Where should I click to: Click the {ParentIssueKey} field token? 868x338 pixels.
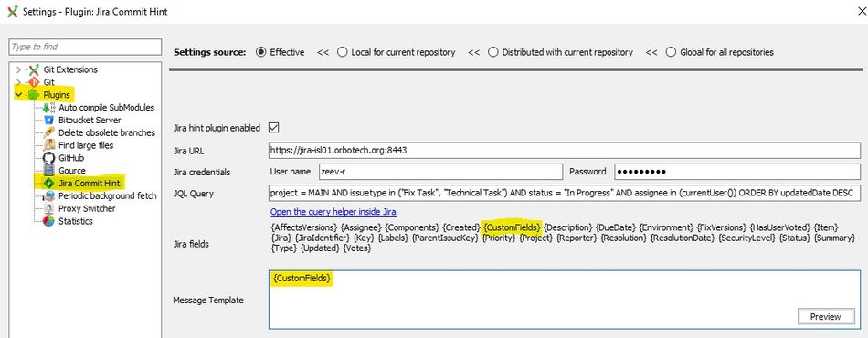click(x=446, y=238)
